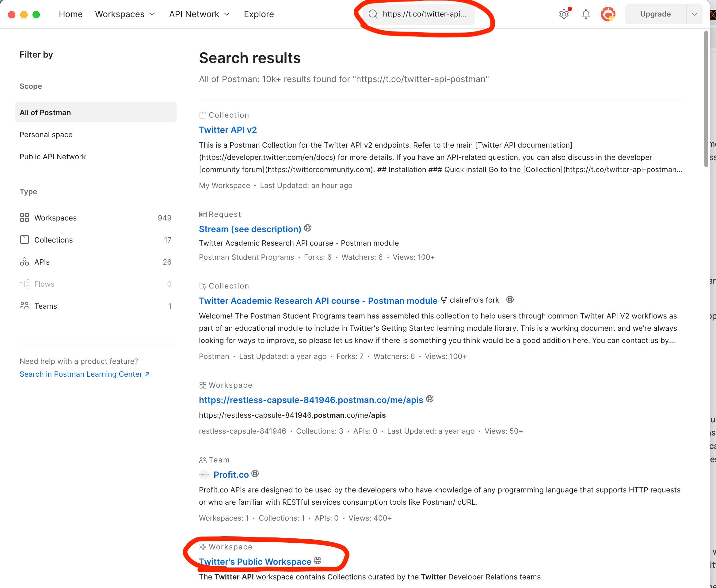
Task: Filter results by Workspaces type
Action: coord(95,217)
